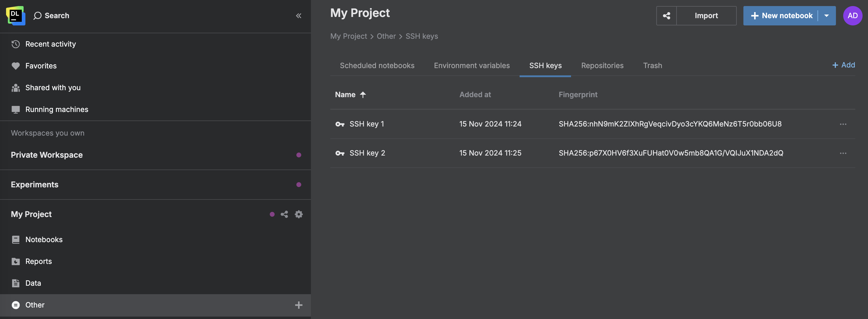
Task: Expand Private Workspace in sidebar
Action: 47,155
